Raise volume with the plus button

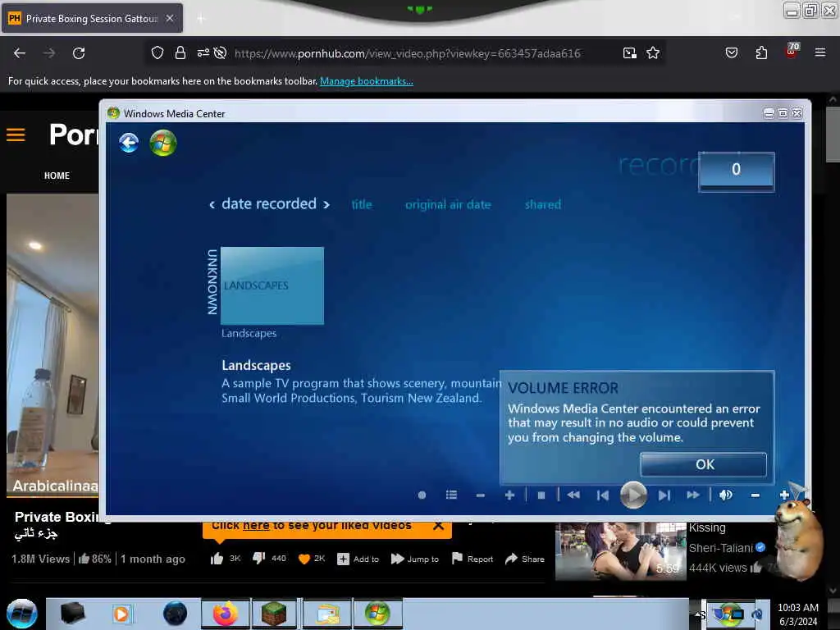pyautogui.click(x=783, y=495)
